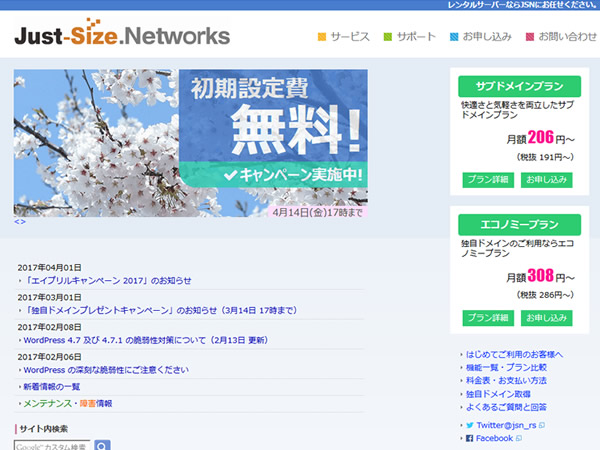Viewport: 600px width, 450px height.
Task: Click the 2017年04月01日 date text
Action: point(49,268)
